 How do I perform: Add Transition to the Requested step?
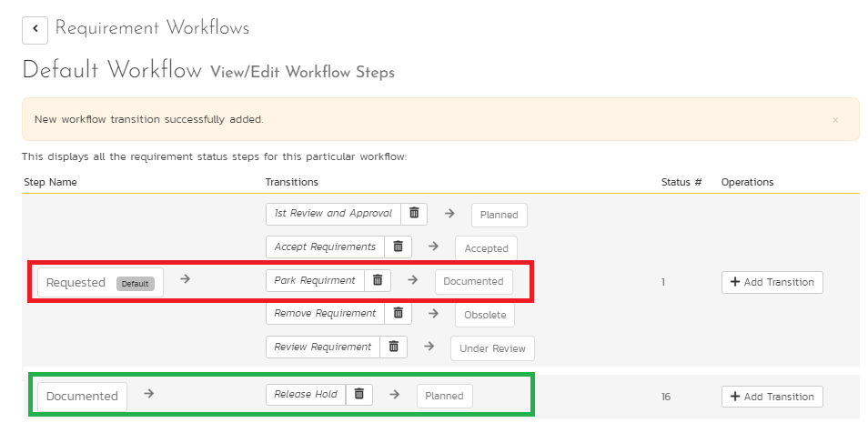772,282
